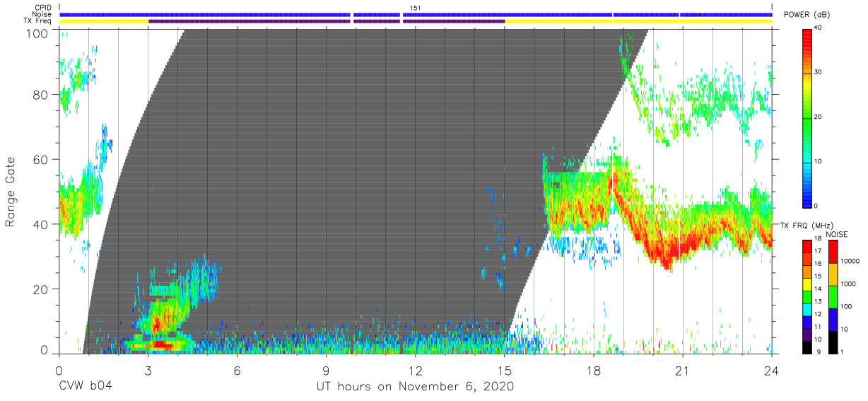Viewport: 868px width, 401px height.
Task: Click the Range Gate axis label
Action: tap(11, 192)
